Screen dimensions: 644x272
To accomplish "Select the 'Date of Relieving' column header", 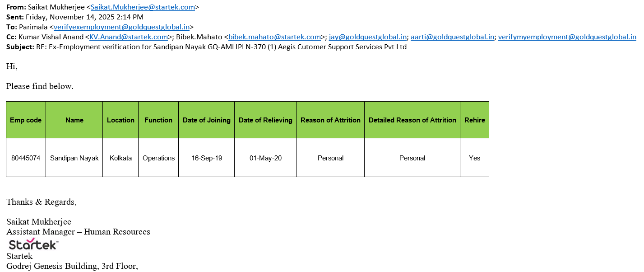I will click(265, 120).
